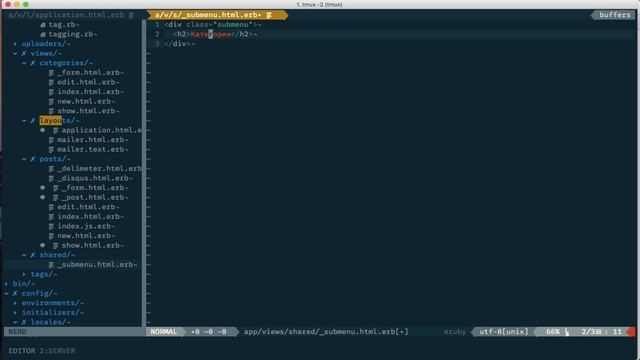Open categories new.html.erb file
This screenshot has height=360, width=640.
tap(86, 101)
